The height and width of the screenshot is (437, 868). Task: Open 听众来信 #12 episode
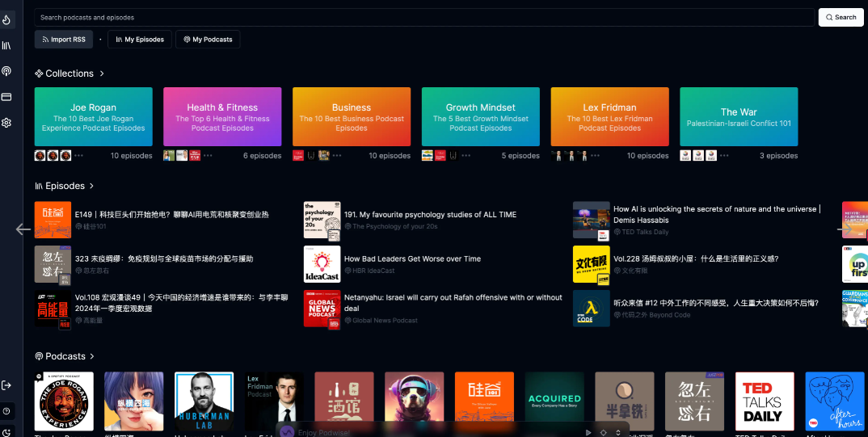click(716, 303)
